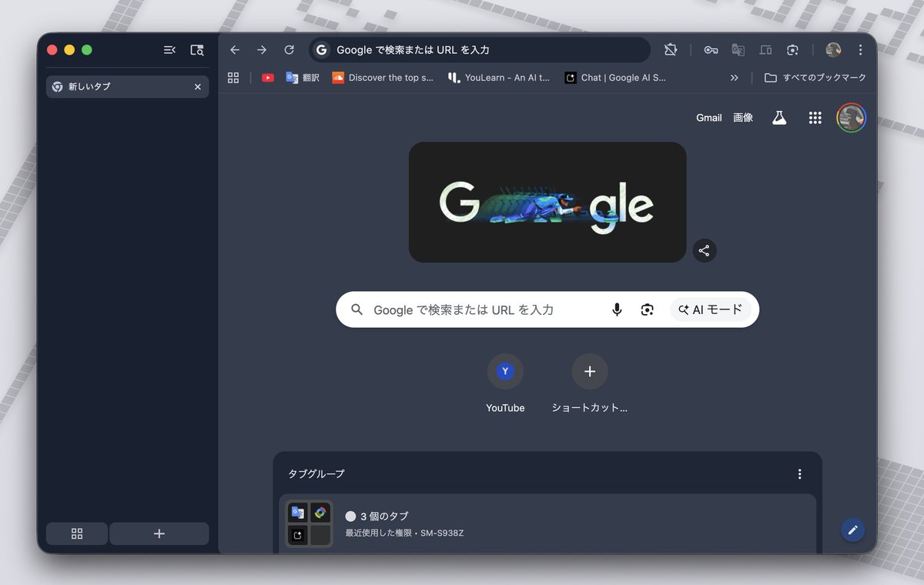This screenshot has width=924, height=585.
Task: Click the Google doodle image
Action: click(547, 202)
